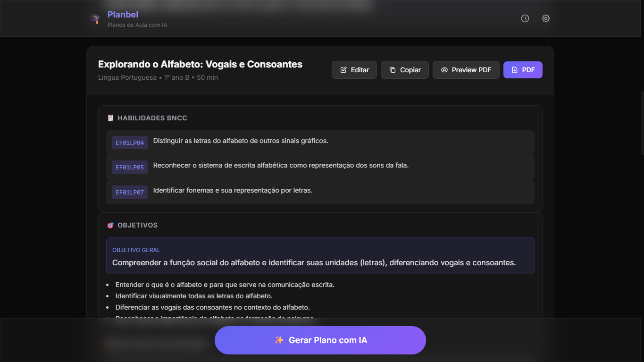
Task: Open Preview PDF
Action: pos(466,70)
